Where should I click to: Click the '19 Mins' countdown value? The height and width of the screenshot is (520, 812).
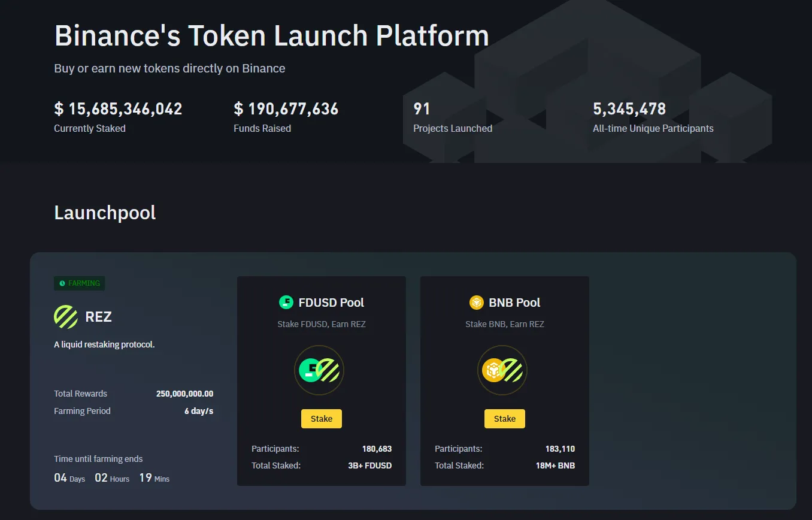click(x=154, y=478)
